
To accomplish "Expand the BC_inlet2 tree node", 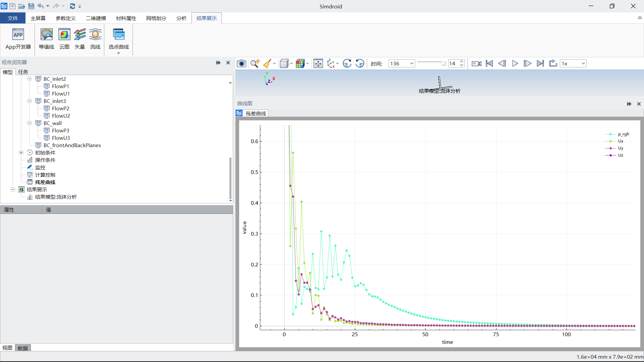I will click(x=29, y=79).
